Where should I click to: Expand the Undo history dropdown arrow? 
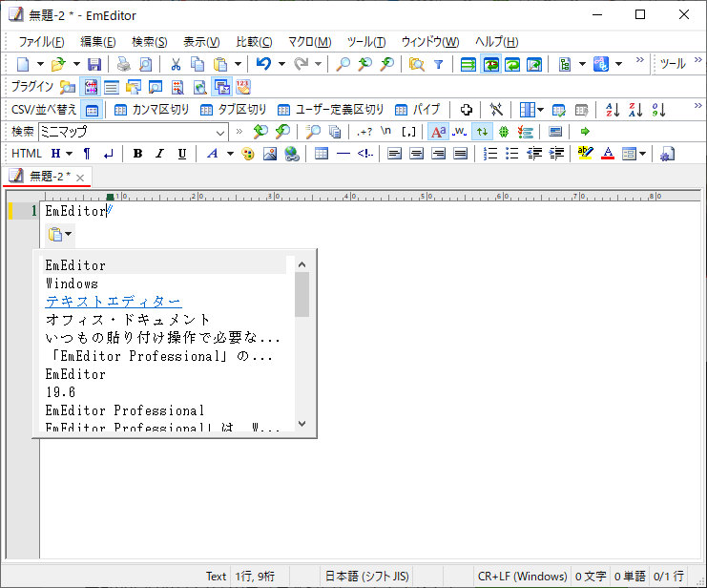pos(281,64)
